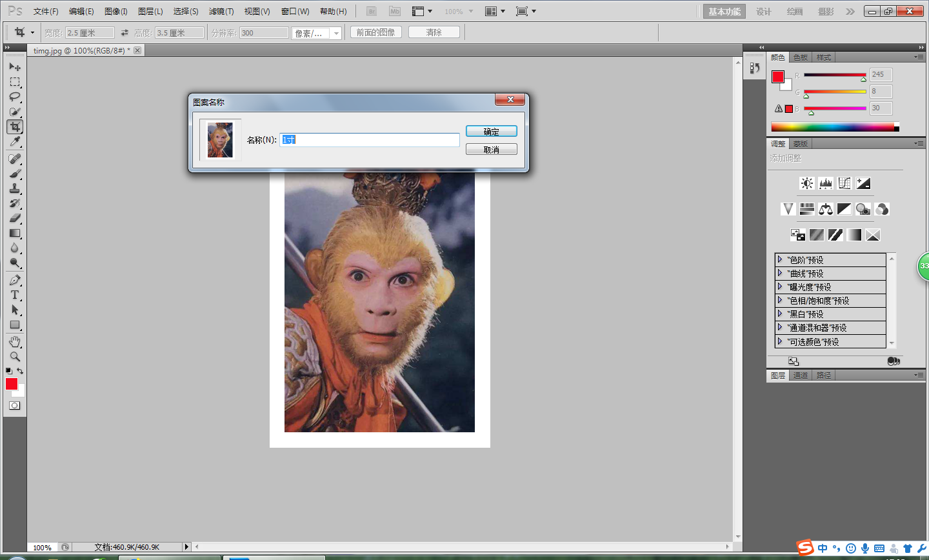This screenshot has height=560, width=929.
Task: Click the 清除 button in options bar
Action: point(434,32)
